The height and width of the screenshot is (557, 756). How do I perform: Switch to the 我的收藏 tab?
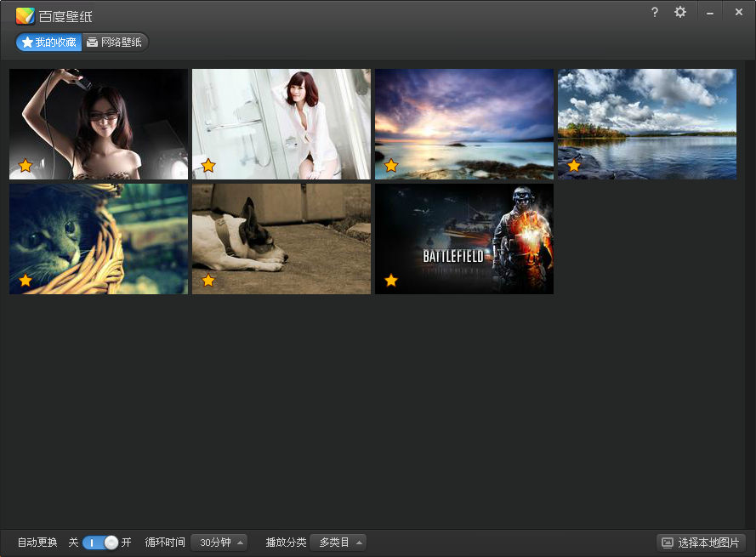[x=49, y=43]
